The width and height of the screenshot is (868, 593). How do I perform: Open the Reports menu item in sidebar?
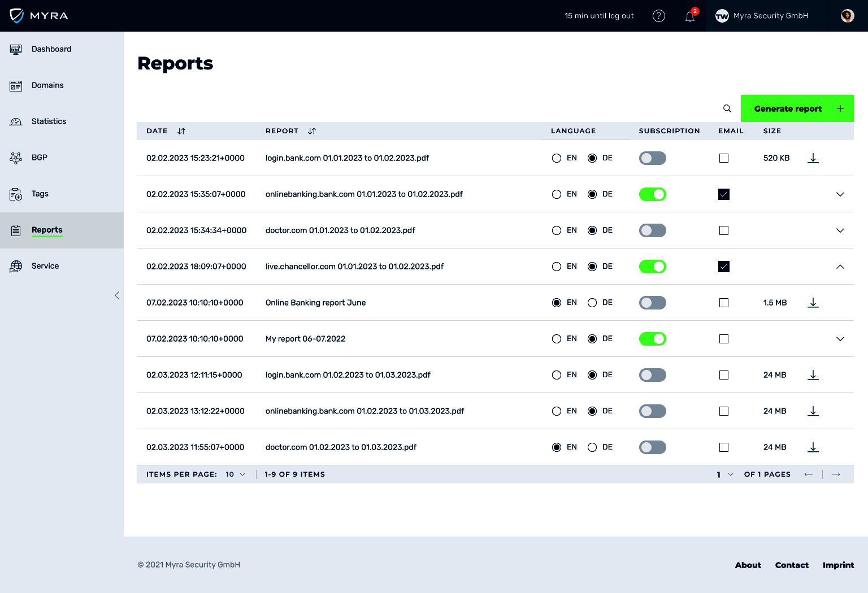[x=47, y=230]
